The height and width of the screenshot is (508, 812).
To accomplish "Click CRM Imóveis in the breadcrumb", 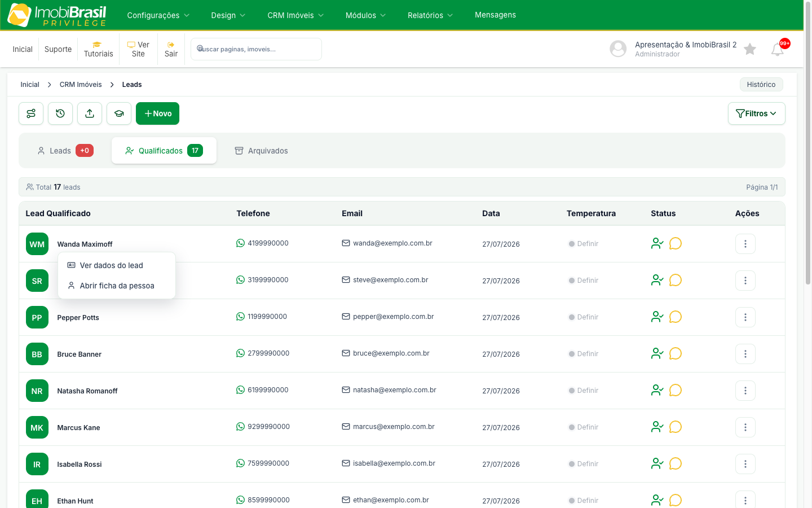I will pyautogui.click(x=81, y=85).
